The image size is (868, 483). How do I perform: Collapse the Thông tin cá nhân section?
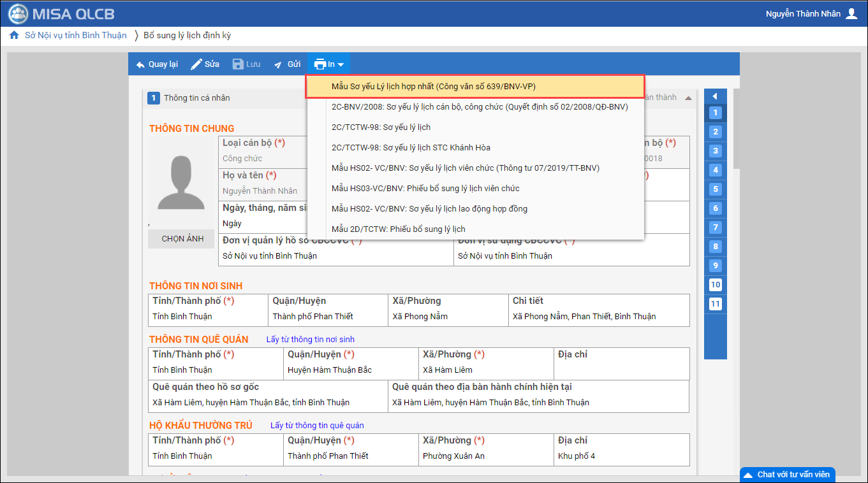(688, 98)
